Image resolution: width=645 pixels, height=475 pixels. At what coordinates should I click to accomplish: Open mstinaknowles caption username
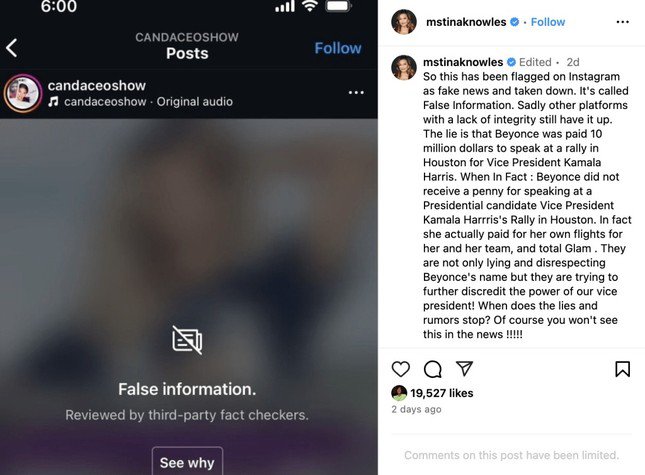[463, 62]
